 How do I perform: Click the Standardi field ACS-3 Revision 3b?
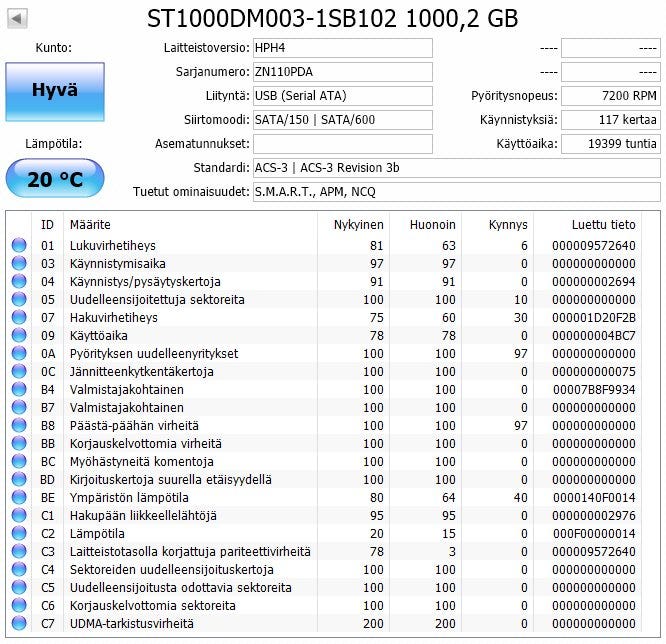point(457,168)
